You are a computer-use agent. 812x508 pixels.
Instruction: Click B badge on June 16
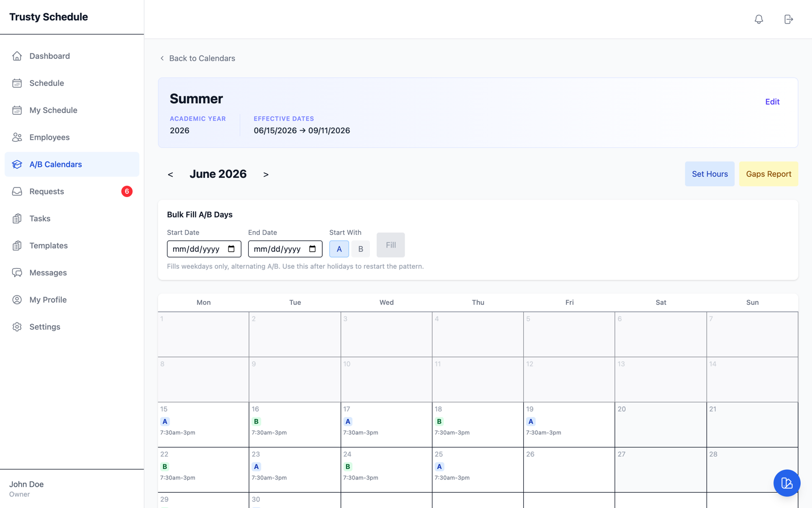256,422
